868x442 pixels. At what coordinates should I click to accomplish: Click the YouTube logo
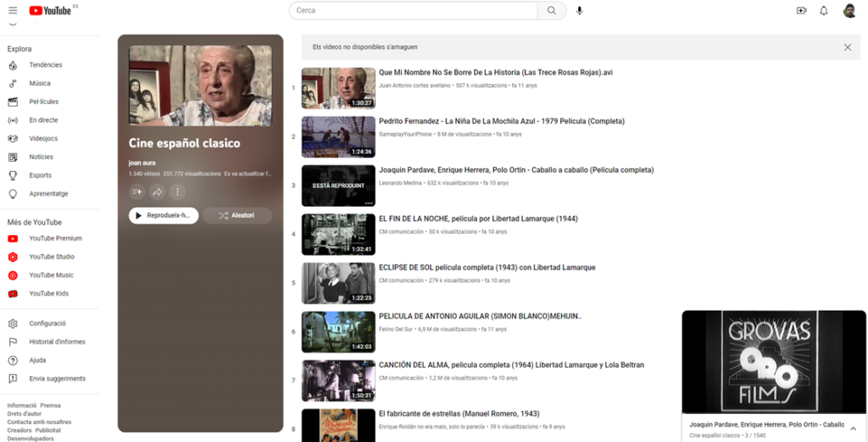point(50,10)
